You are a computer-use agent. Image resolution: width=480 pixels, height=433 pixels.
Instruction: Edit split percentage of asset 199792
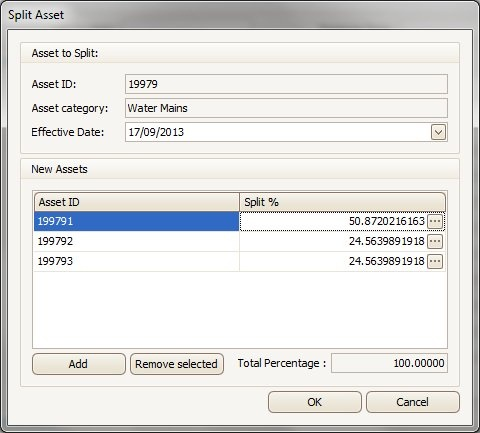click(333, 241)
